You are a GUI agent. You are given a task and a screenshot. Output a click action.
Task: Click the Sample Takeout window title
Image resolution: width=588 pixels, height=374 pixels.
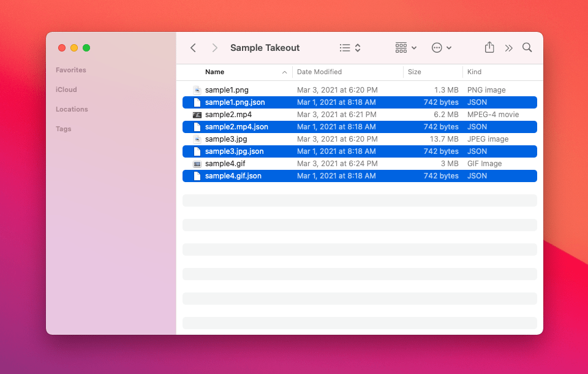pyautogui.click(x=265, y=48)
